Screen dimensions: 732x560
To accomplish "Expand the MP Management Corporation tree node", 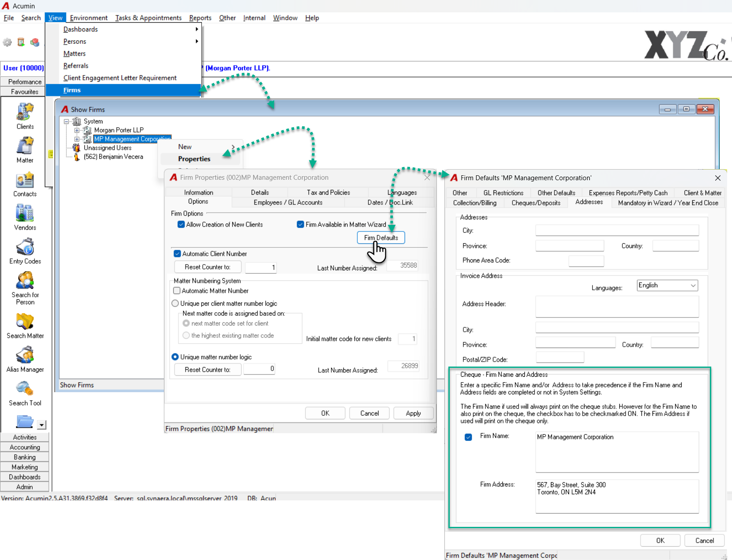I will tap(77, 139).
